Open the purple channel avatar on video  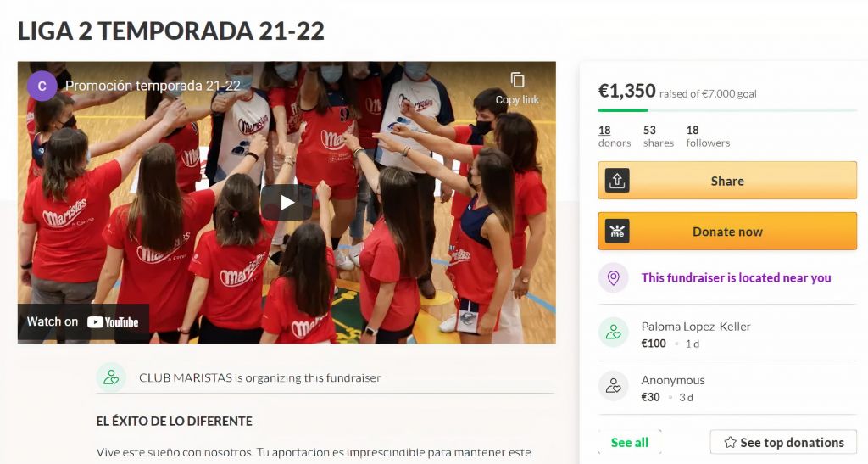42,86
